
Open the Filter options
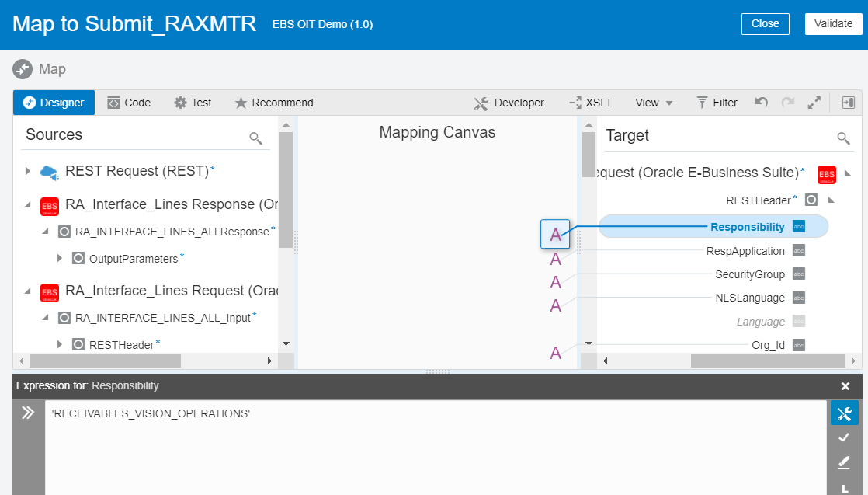tap(716, 102)
